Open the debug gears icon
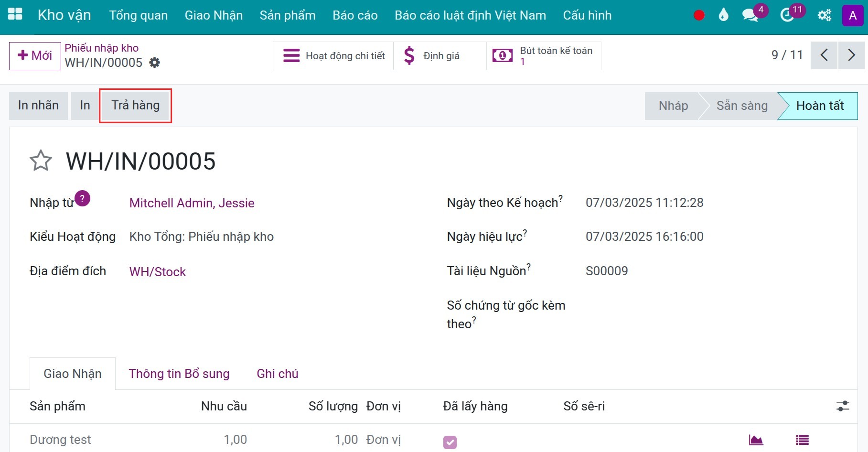 [x=825, y=15]
